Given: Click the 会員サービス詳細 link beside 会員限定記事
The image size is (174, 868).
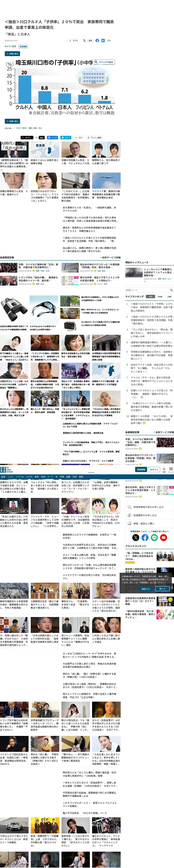Looking at the screenshot, I should click(111, 258).
